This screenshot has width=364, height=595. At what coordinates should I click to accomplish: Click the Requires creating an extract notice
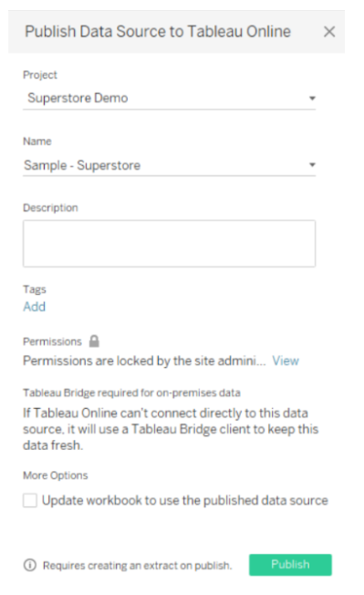(x=137, y=566)
